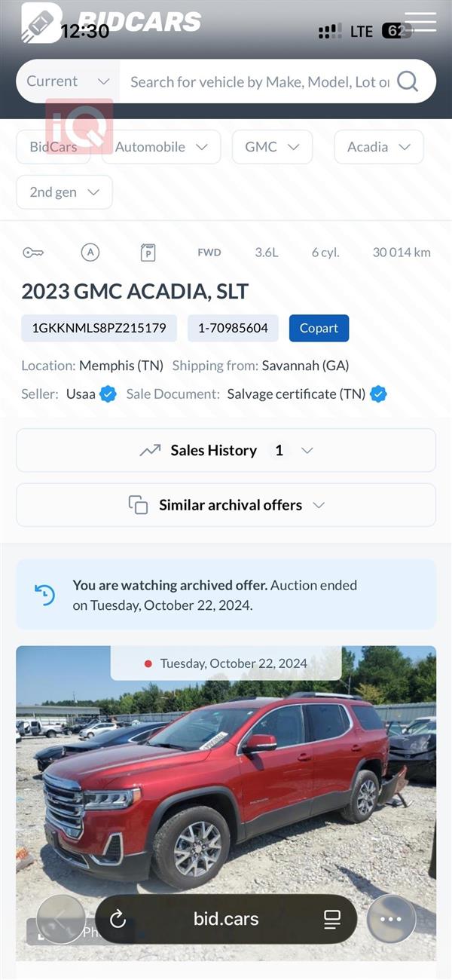
Task: Expand the Sales History section
Action: point(226,450)
